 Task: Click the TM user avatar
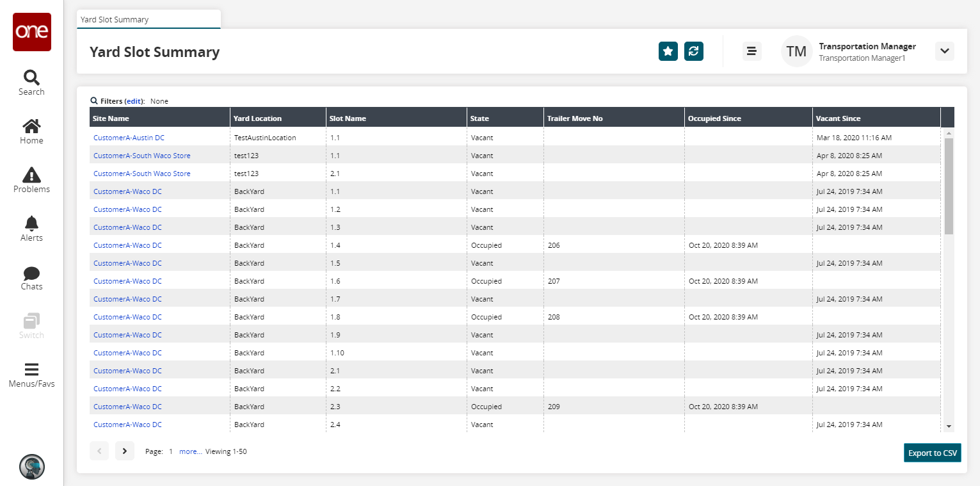[796, 51]
